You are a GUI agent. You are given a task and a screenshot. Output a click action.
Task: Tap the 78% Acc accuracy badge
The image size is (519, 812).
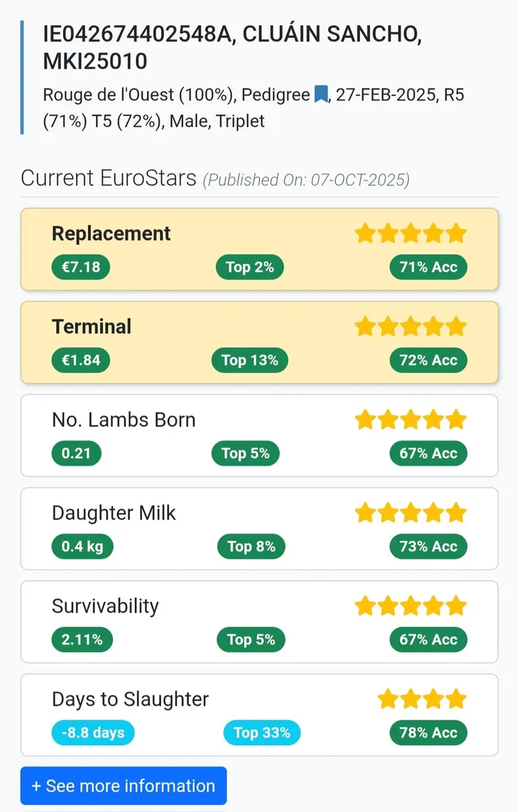tap(428, 733)
